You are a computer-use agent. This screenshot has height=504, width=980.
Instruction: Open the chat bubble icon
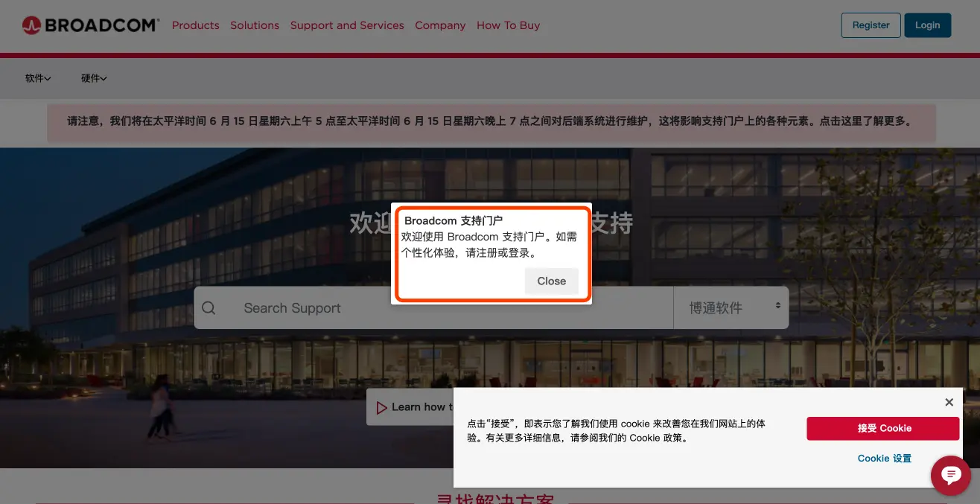click(x=950, y=475)
